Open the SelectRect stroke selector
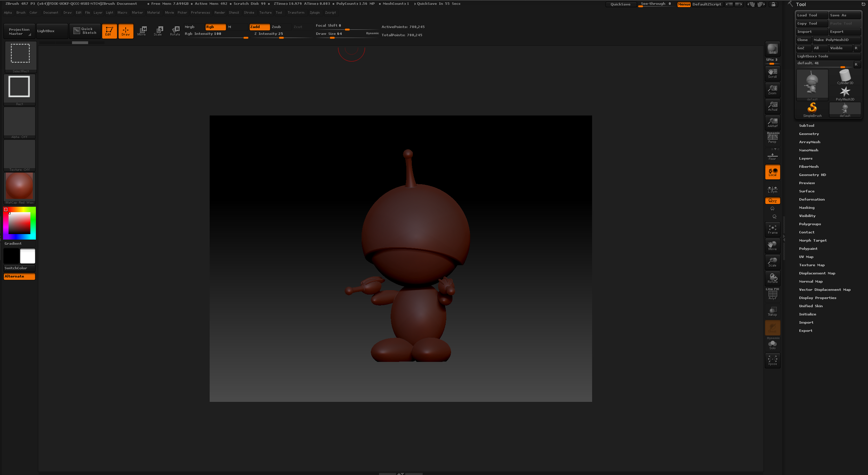The height and width of the screenshot is (475, 868). click(x=20, y=57)
